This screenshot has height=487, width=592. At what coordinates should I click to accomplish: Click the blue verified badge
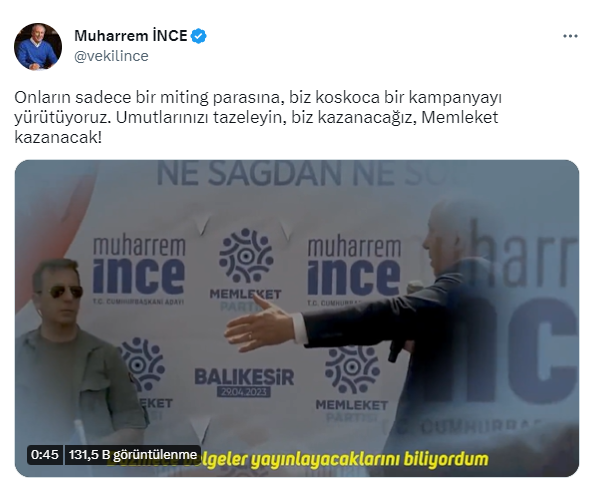(199, 36)
